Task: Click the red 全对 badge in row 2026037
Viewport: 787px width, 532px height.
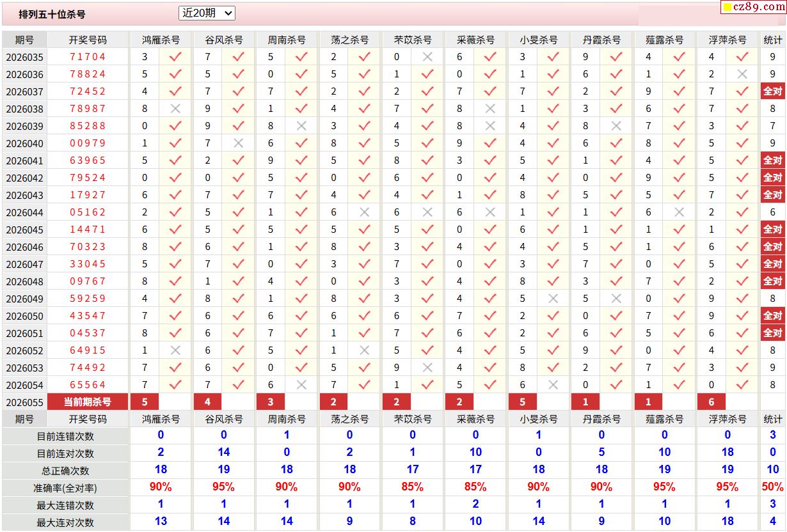Action: pos(772,91)
